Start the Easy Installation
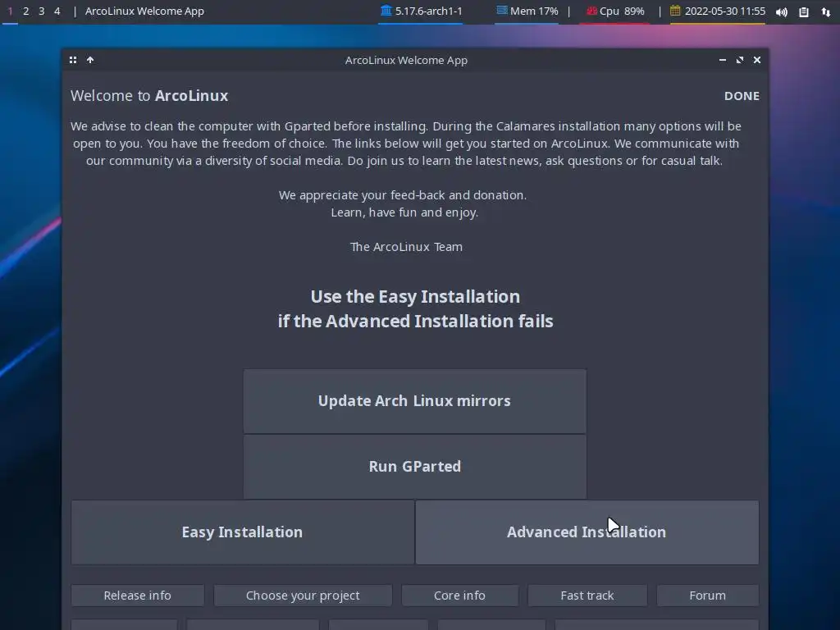840x630 pixels. click(x=243, y=532)
